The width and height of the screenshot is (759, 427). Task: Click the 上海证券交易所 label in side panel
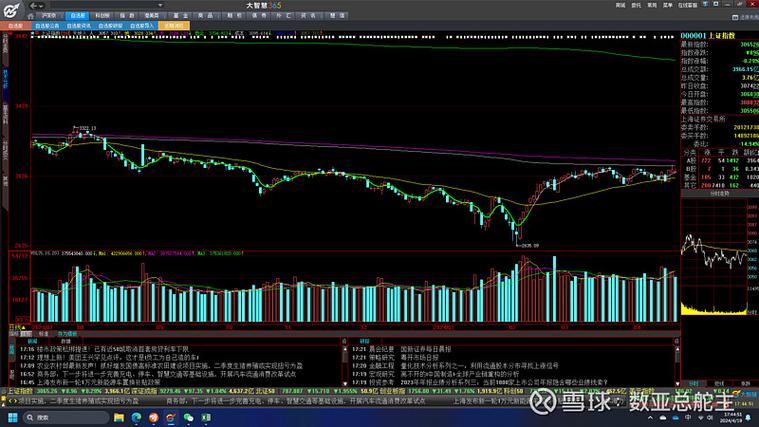click(703, 119)
